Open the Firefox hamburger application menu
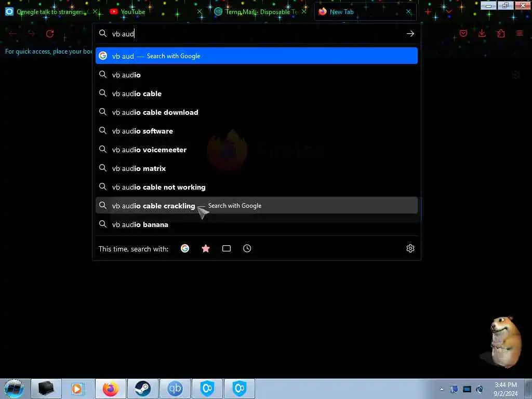532x399 pixels. [520, 33]
